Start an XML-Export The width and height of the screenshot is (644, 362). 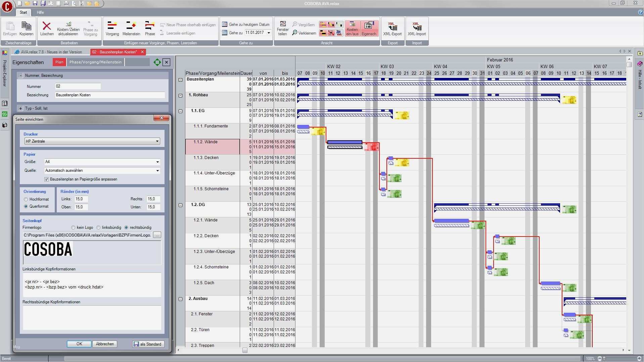(x=392, y=29)
